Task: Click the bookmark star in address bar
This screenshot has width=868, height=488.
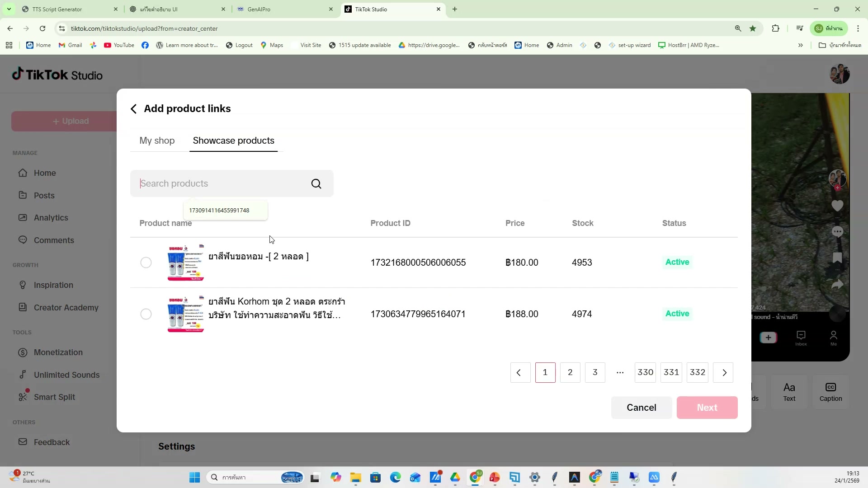Action: pos(753,28)
